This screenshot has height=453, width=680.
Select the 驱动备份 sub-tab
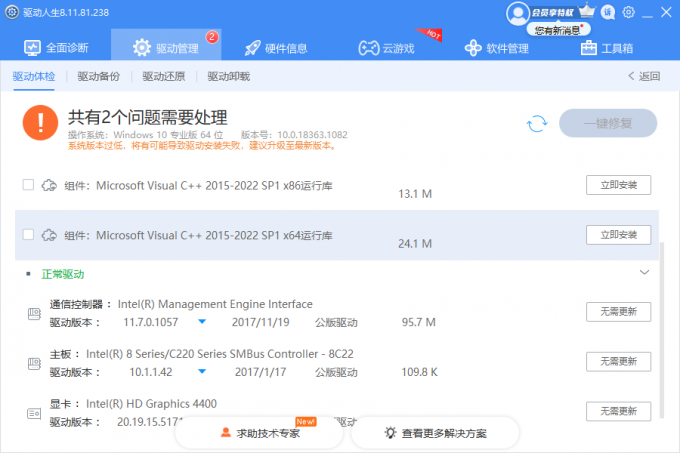coord(98,76)
